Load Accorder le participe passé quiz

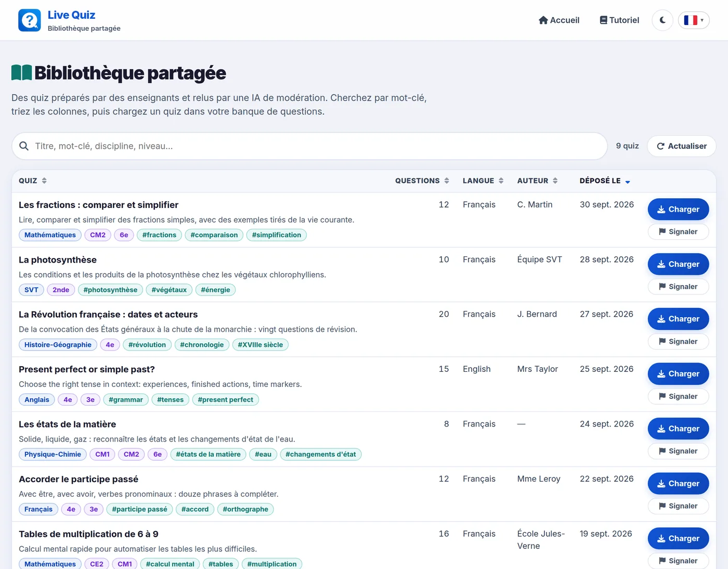click(x=678, y=484)
